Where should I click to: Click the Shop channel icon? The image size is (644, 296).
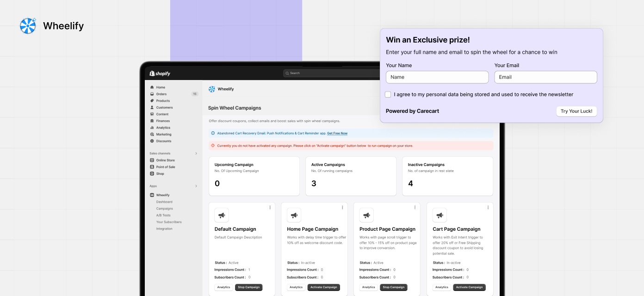point(152,173)
